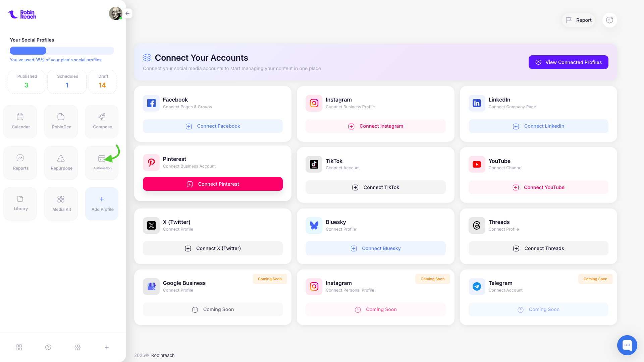
Task: Click the dashboard grid icon at bottom
Action: click(x=19, y=347)
